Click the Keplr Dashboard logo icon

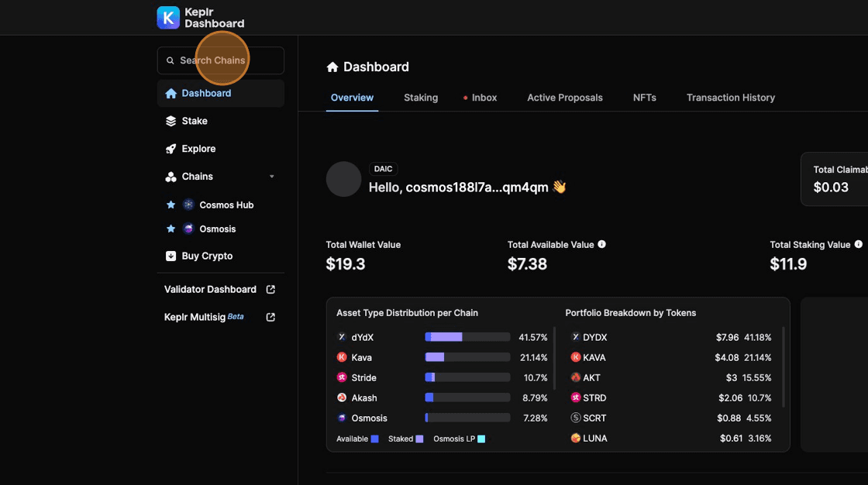[168, 18]
